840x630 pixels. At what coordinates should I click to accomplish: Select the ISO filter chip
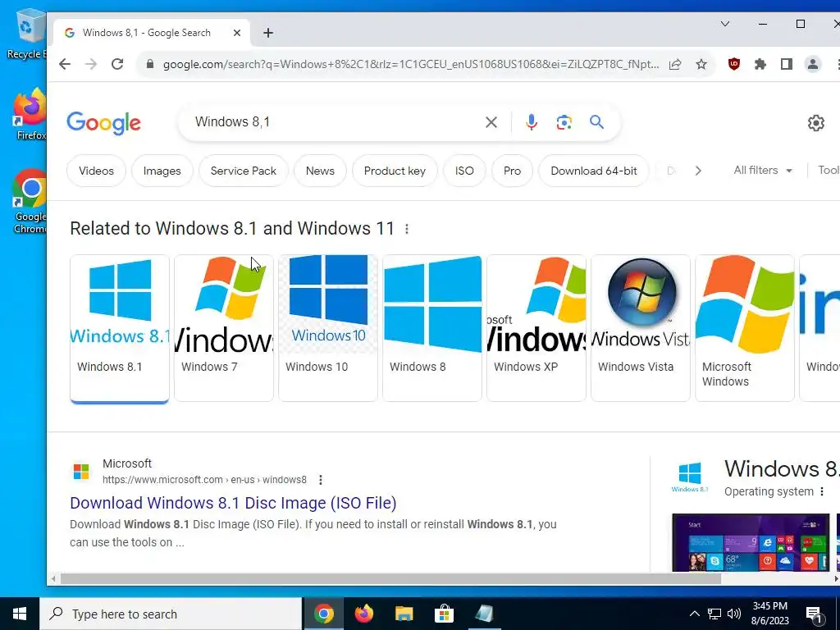coord(464,171)
